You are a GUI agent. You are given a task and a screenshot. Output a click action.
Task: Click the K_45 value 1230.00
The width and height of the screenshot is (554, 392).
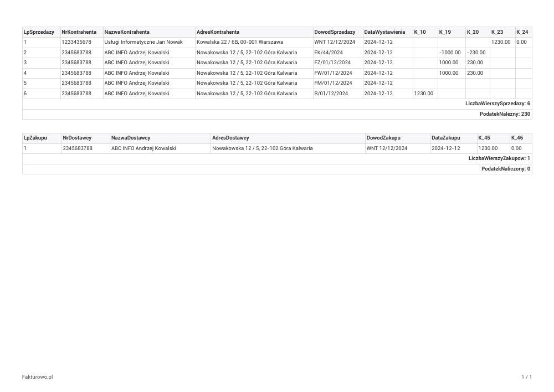[x=488, y=148]
